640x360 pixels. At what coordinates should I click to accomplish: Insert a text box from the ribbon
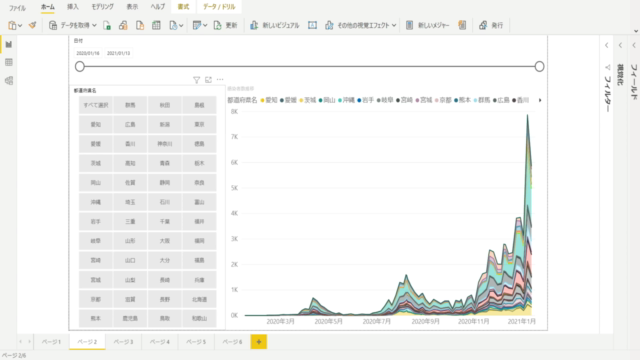tap(312, 25)
